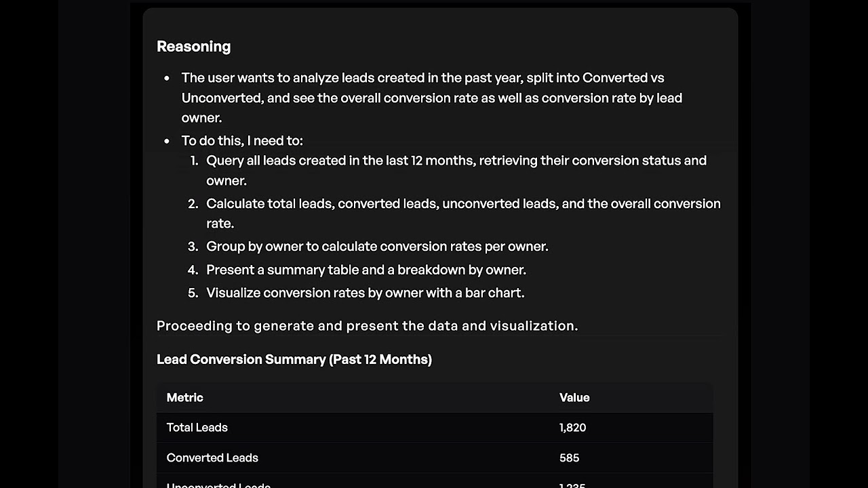This screenshot has height=488, width=868.
Task: Click the Value column header
Action: point(574,397)
